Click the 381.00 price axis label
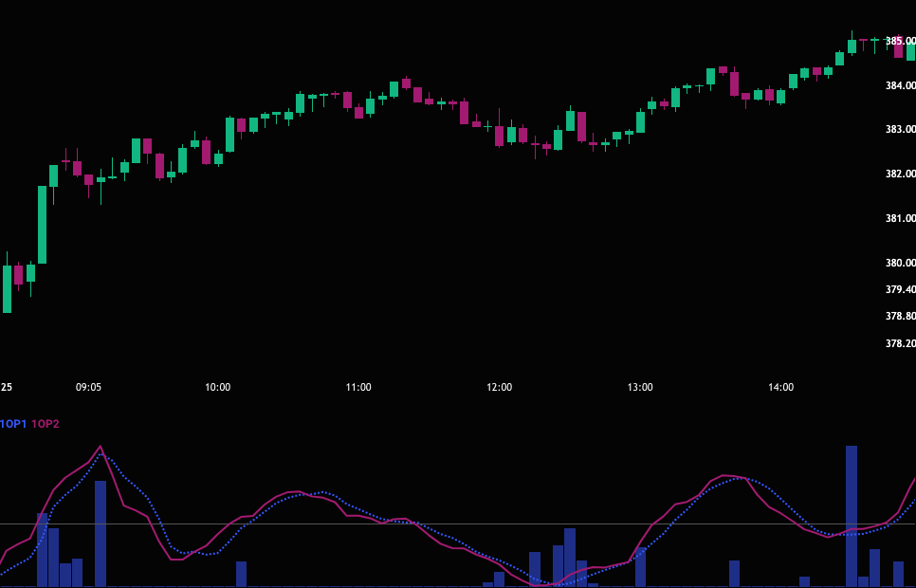 point(901,218)
